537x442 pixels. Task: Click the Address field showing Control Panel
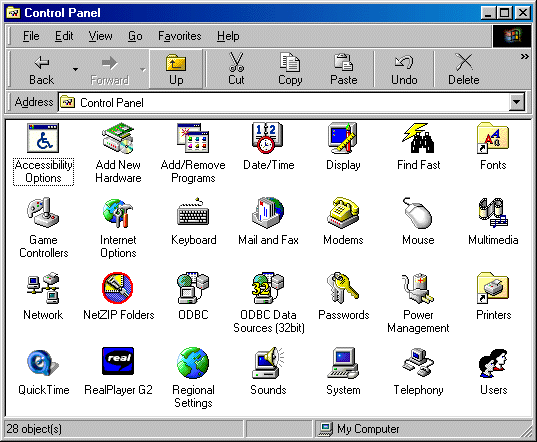(284, 102)
